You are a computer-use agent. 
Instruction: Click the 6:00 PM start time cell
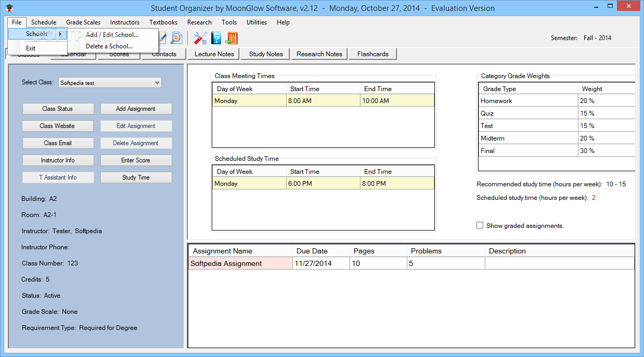323,184
